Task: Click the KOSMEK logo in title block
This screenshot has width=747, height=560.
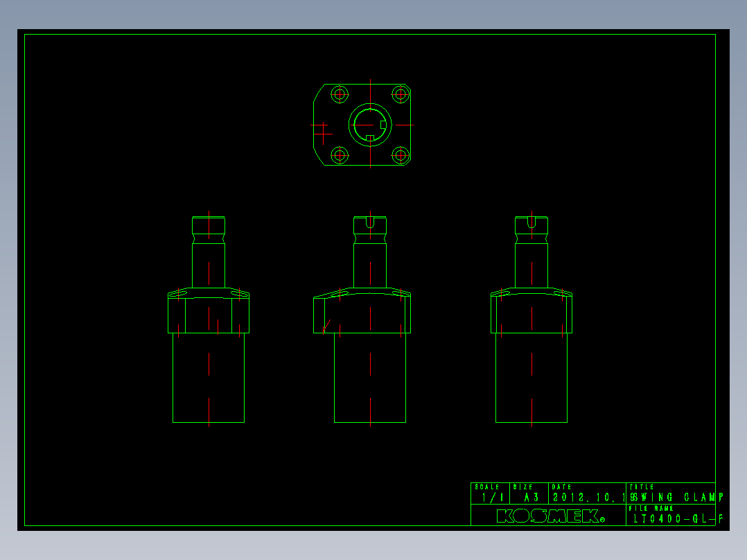Action: 550,516
